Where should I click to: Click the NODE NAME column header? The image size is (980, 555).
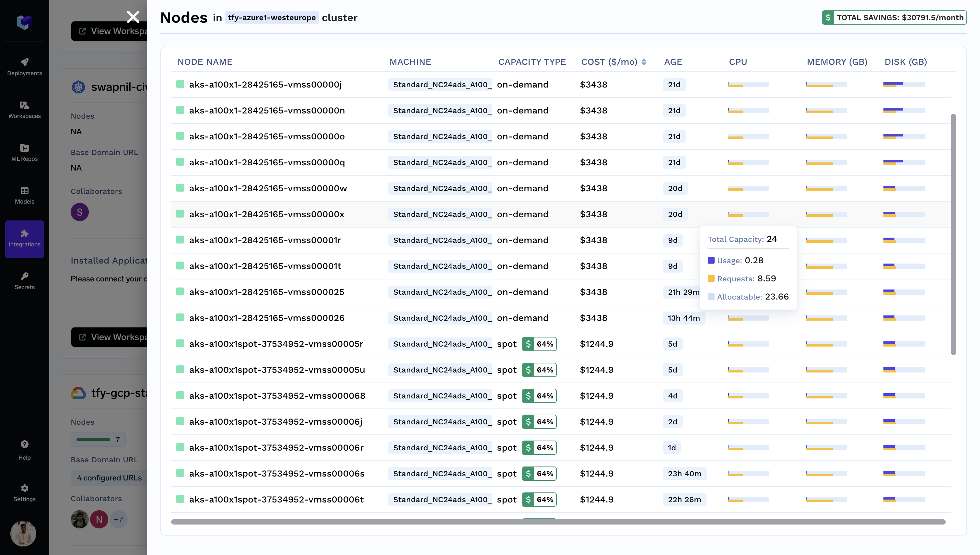click(x=204, y=62)
